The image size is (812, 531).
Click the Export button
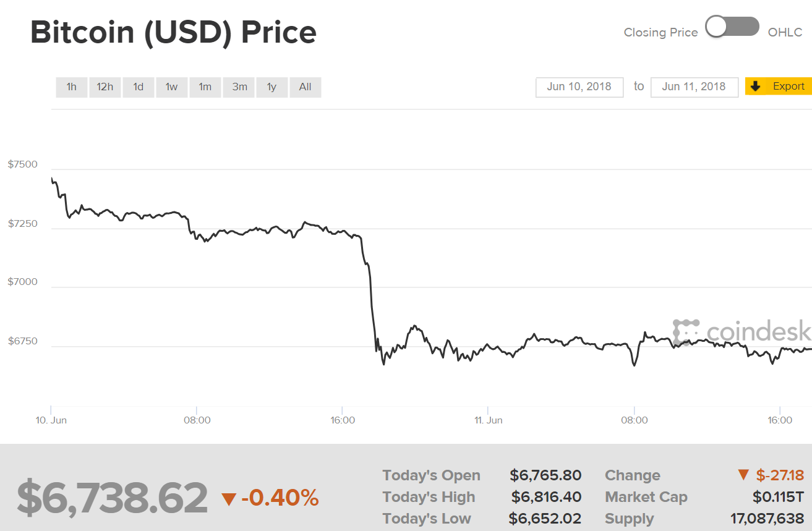tap(788, 87)
